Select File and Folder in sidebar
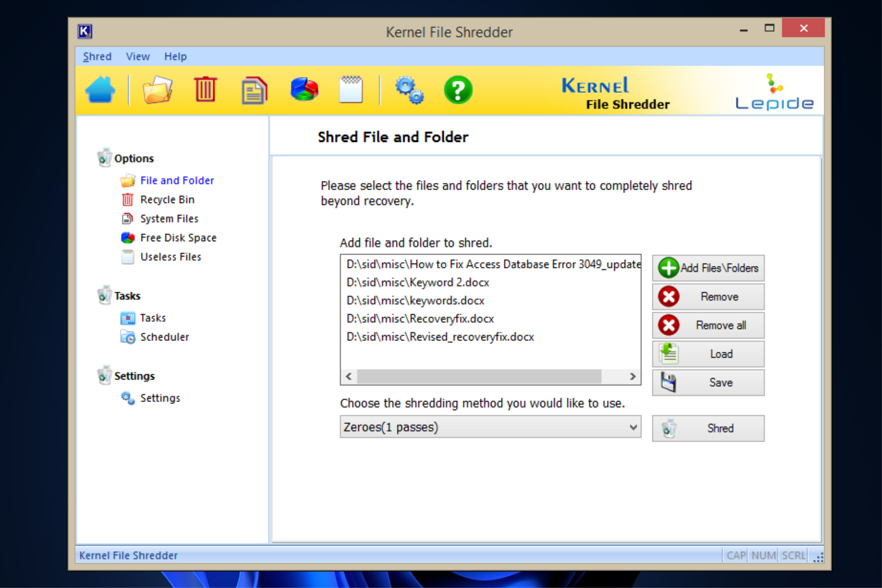The height and width of the screenshot is (588, 882). click(177, 181)
